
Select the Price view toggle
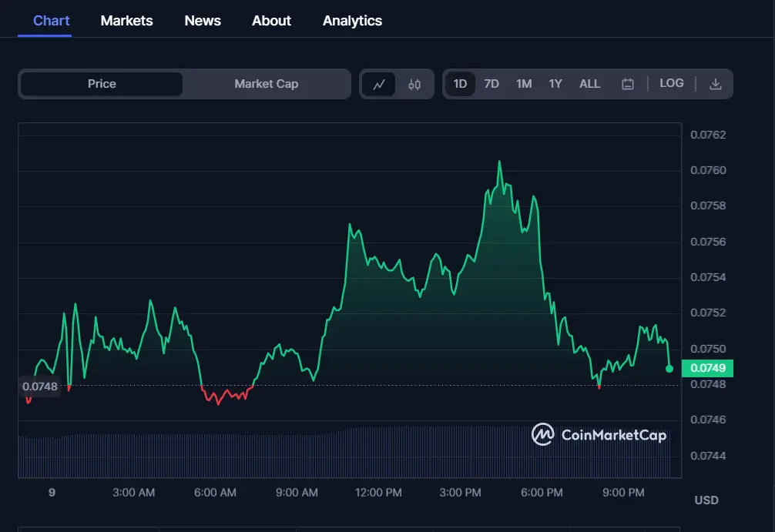102,84
